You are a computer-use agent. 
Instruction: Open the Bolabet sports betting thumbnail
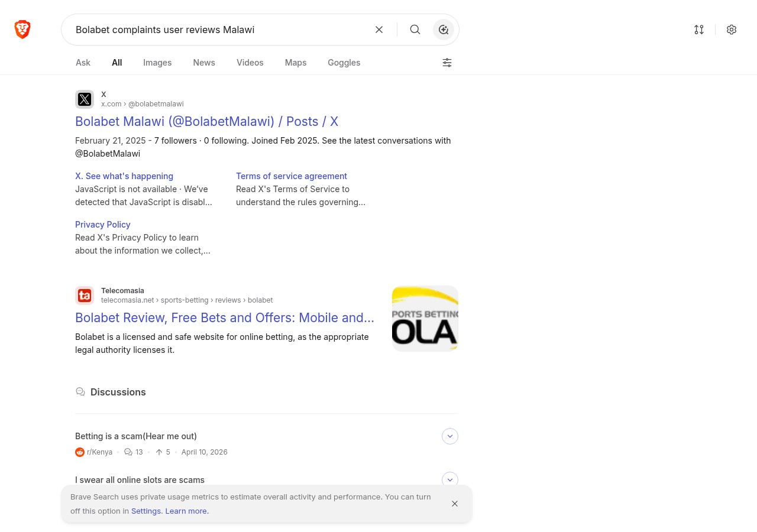tap(425, 319)
